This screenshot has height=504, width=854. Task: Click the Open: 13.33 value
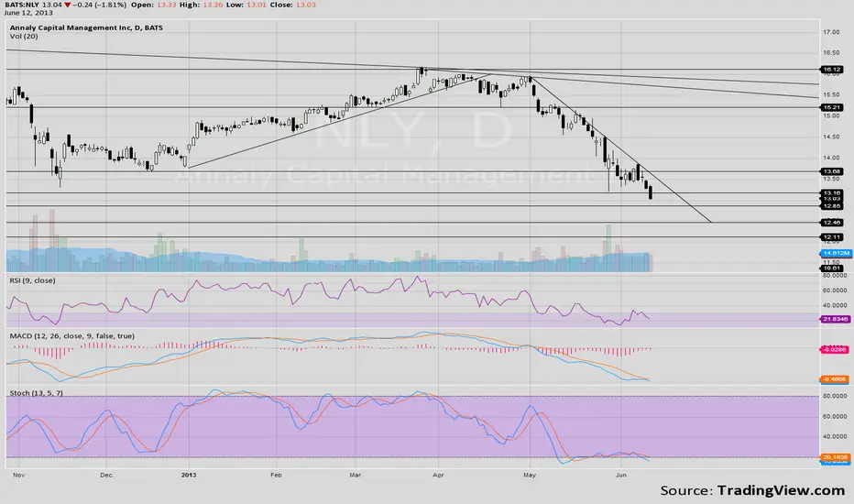pyautogui.click(x=154, y=5)
